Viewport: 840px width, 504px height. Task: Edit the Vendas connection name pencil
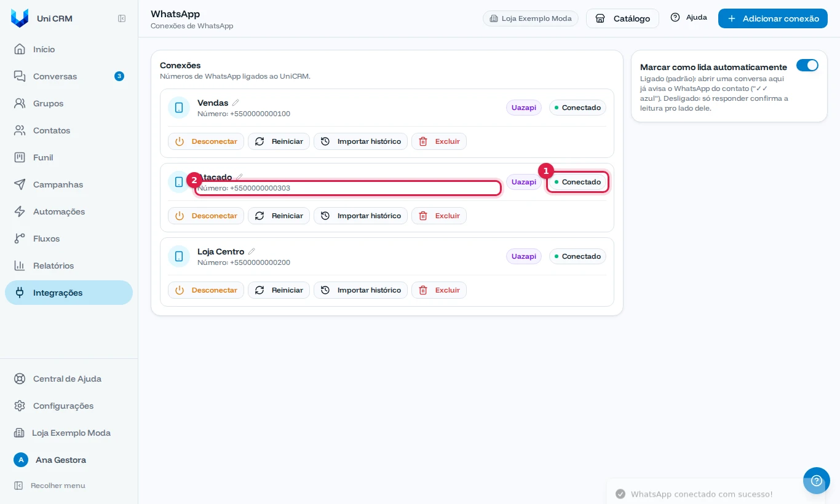tap(236, 103)
